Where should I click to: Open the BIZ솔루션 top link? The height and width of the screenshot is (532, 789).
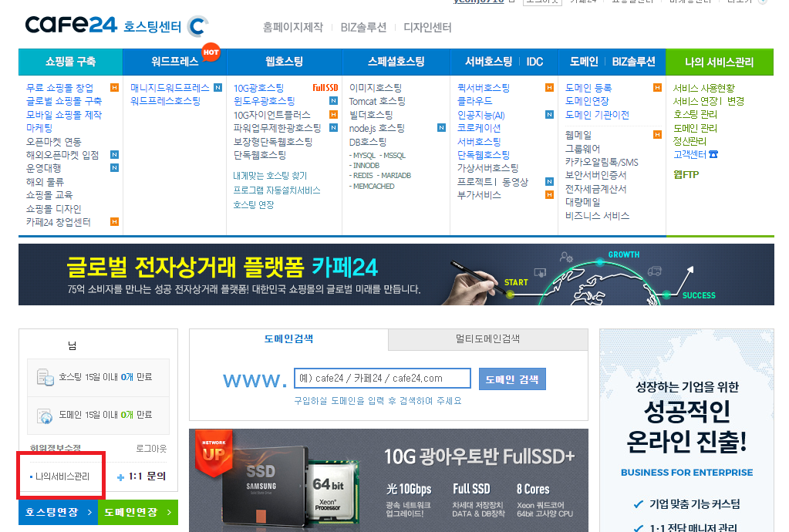click(x=363, y=27)
